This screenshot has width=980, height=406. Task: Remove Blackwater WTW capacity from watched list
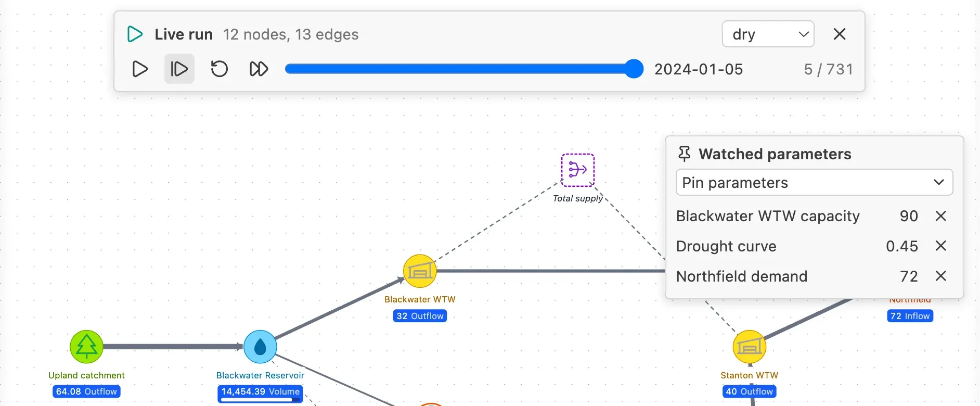tap(940, 216)
